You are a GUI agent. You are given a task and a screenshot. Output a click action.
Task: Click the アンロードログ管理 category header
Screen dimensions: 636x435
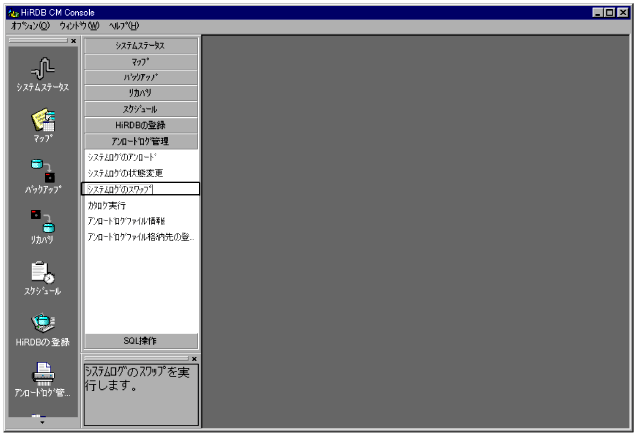pos(141,141)
